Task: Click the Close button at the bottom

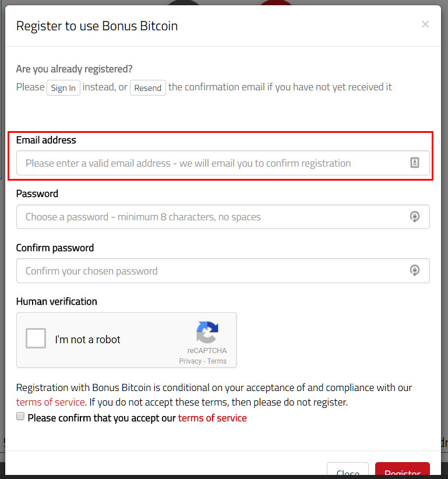Action: click(348, 470)
